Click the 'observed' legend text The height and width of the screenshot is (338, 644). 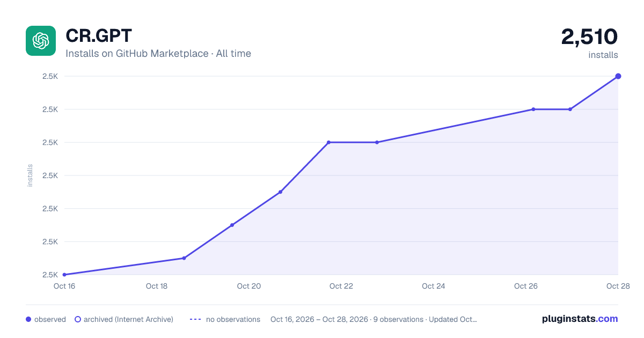[x=50, y=319]
